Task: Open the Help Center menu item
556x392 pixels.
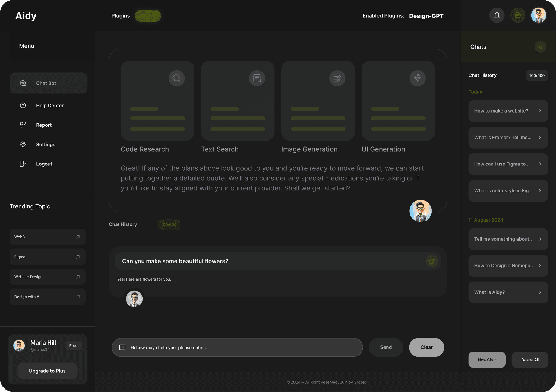Action: pos(50,105)
